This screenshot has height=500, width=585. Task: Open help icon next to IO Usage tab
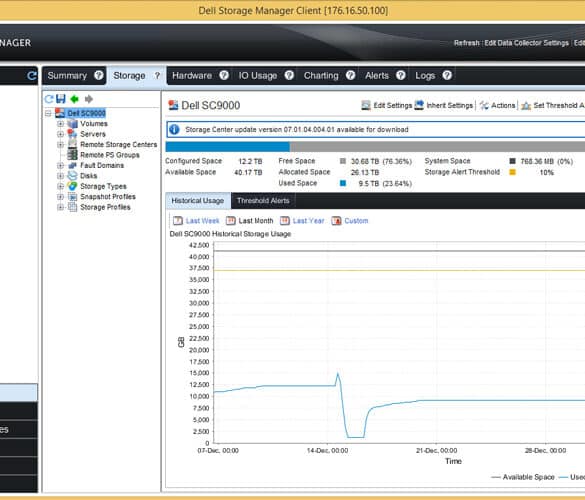click(x=289, y=75)
